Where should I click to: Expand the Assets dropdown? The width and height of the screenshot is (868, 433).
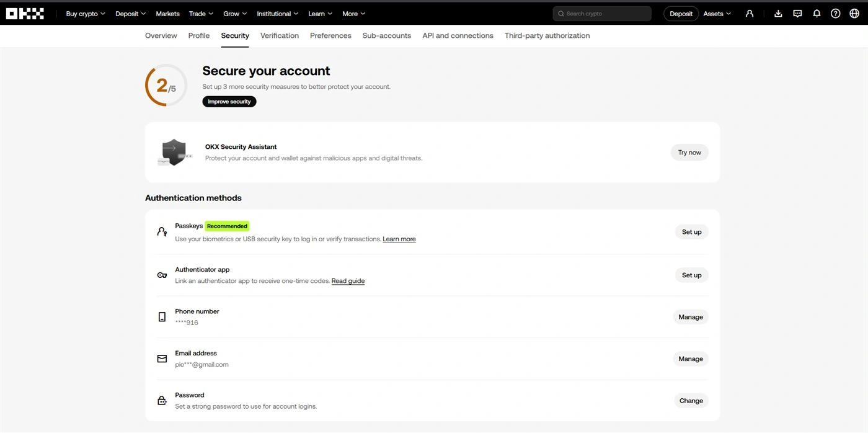pos(717,14)
